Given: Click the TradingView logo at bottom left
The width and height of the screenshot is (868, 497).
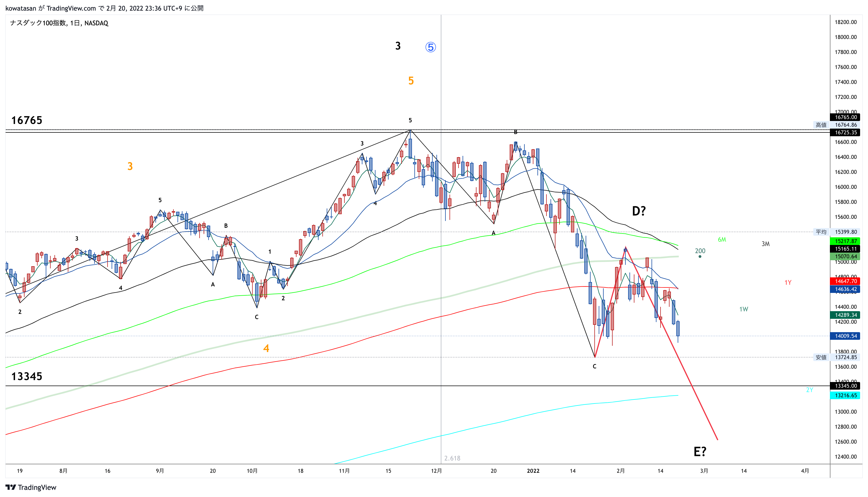Looking at the screenshot, I should click(31, 487).
